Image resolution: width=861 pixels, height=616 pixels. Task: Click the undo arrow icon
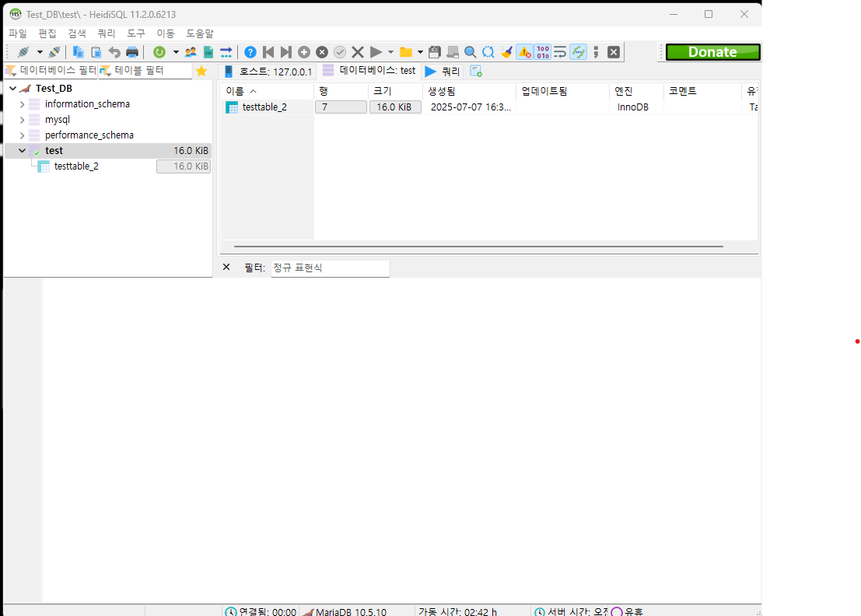(x=114, y=52)
